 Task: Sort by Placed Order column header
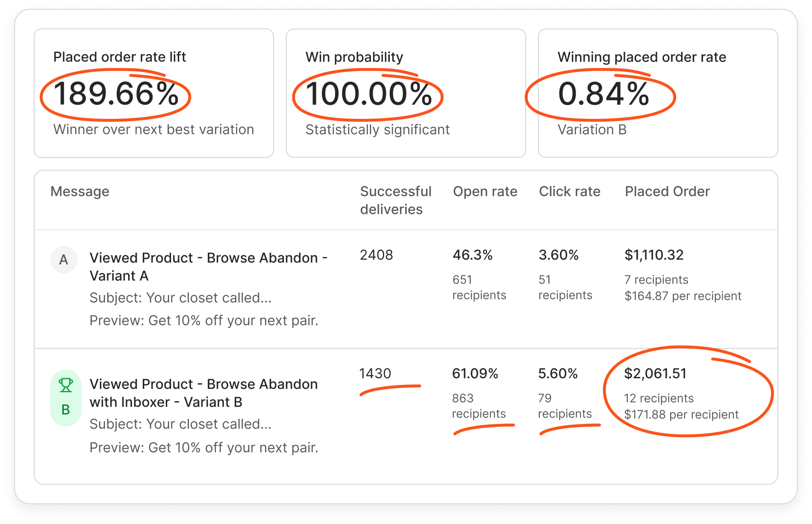pyautogui.click(x=667, y=191)
